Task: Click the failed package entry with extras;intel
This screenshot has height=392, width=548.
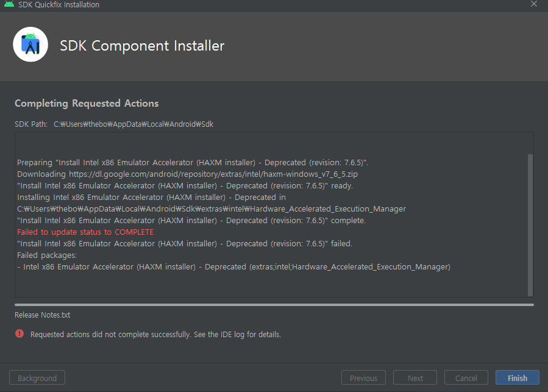Action: 234,267
